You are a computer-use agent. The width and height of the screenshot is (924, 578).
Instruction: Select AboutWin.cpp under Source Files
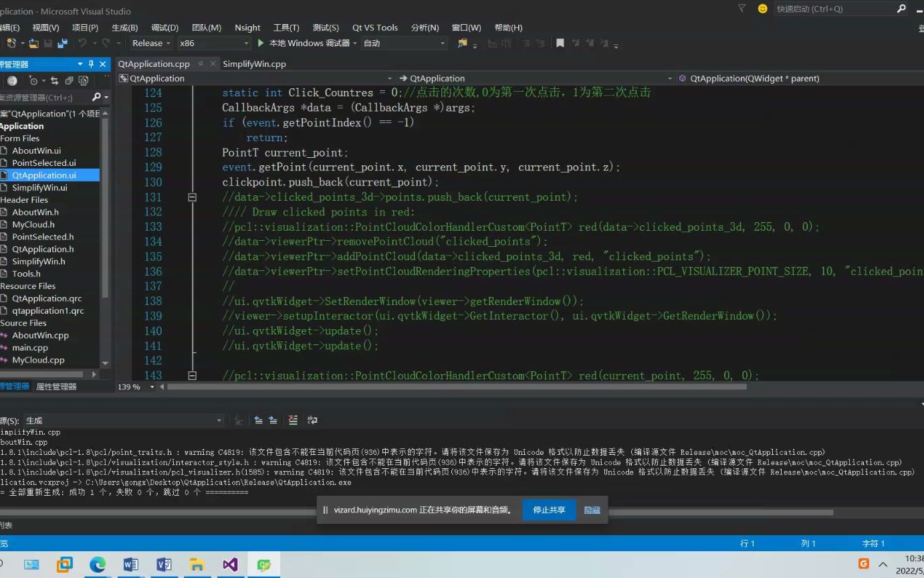tap(40, 335)
